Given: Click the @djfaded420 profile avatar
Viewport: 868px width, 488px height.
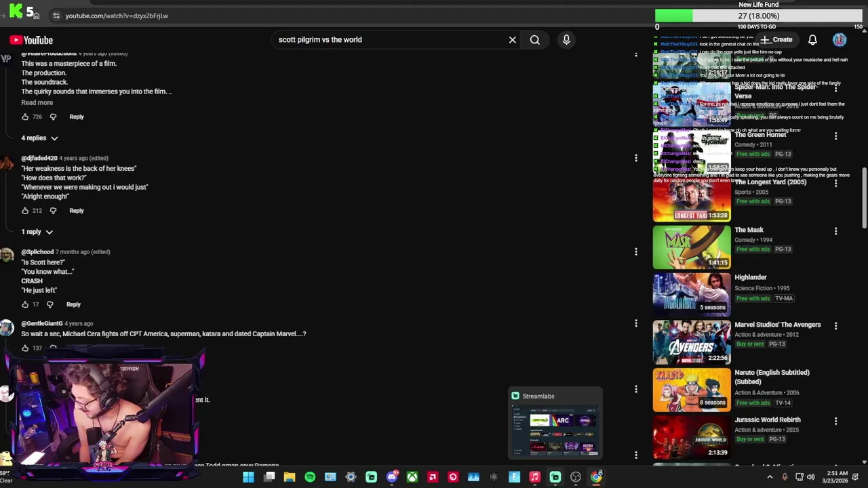Looking at the screenshot, I should coord(7,163).
